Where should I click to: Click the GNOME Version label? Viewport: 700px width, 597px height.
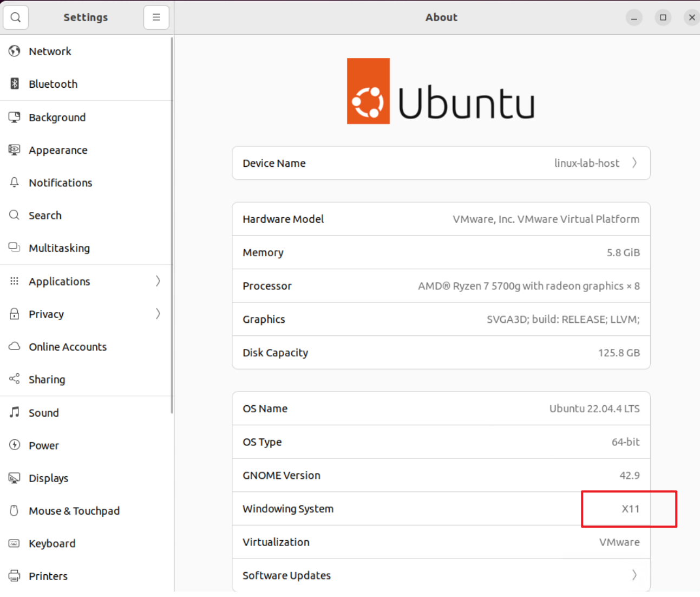coord(282,475)
